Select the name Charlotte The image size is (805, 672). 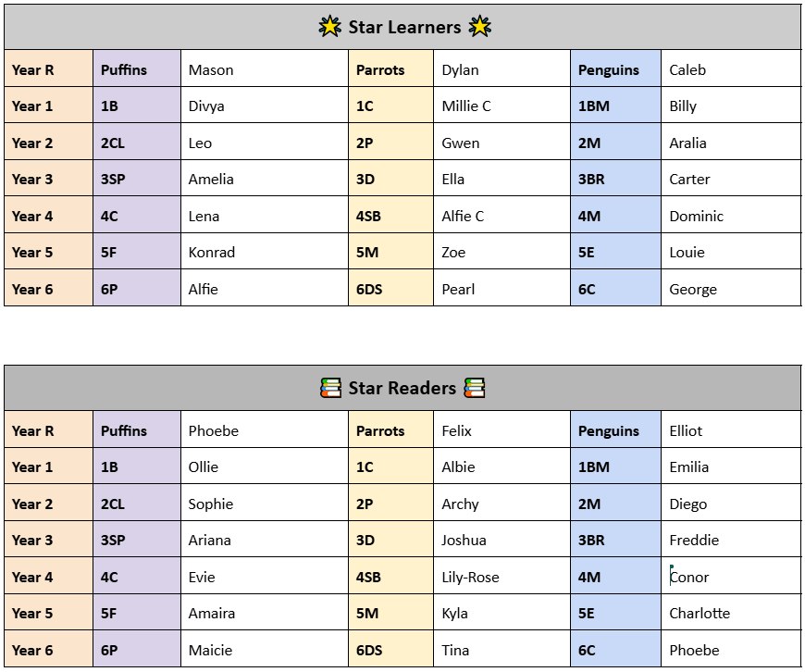tap(700, 614)
